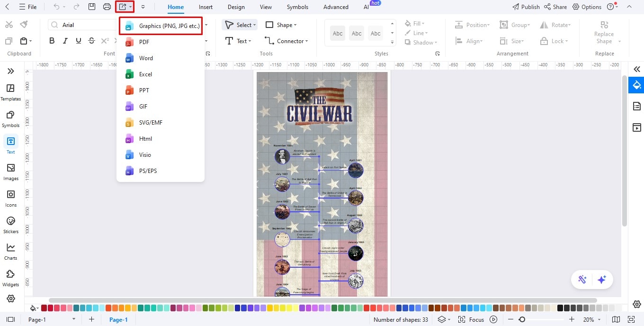644x326 pixels.
Task: Open the Options settings
Action: [x=587, y=7]
